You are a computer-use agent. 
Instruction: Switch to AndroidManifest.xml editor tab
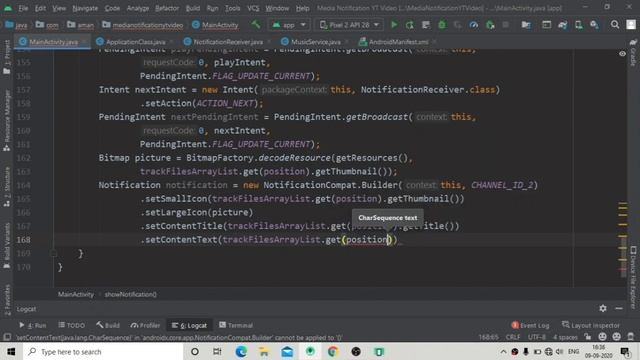399,42
